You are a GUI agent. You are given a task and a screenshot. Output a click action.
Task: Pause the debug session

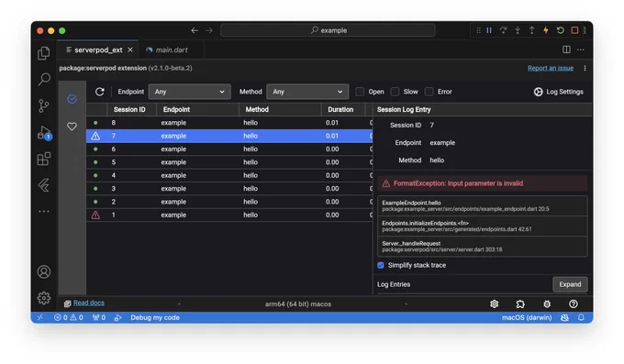pyautogui.click(x=489, y=30)
